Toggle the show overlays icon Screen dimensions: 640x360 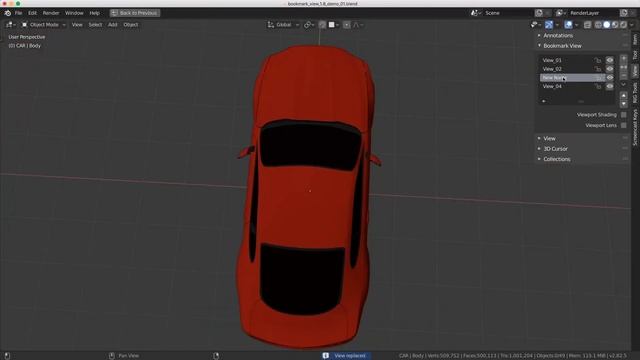(x=568, y=25)
